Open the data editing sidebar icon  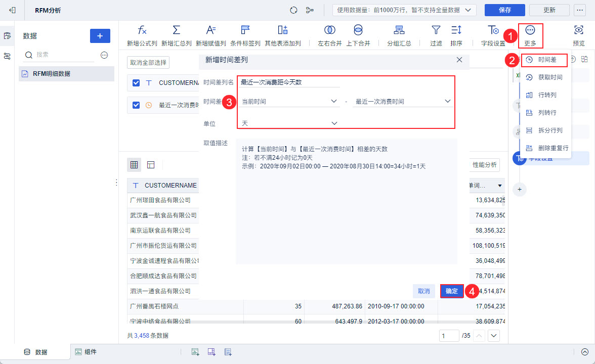7,35
